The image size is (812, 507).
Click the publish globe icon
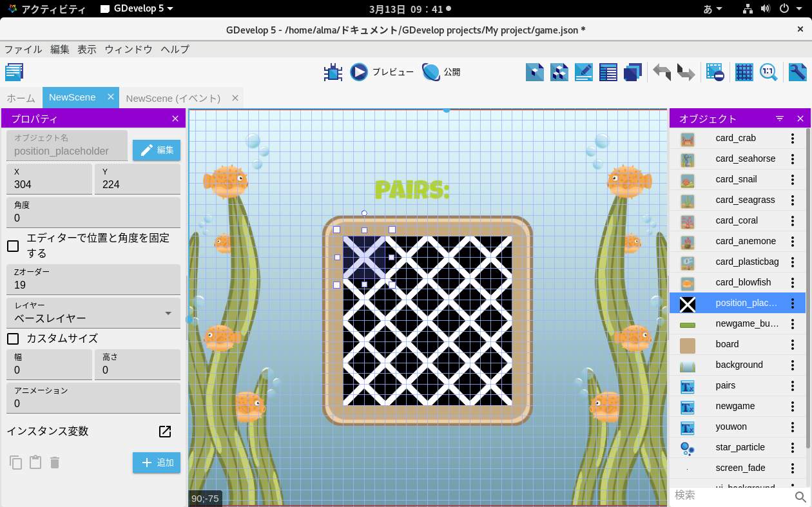tap(431, 72)
